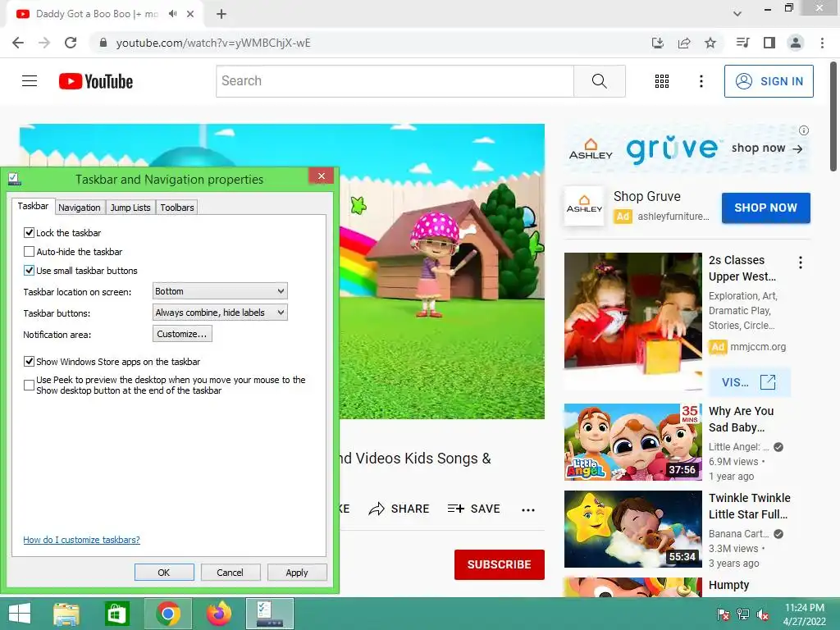The height and width of the screenshot is (630, 840).
Task: Switch to Chrome in taskbar
Action: (167, 614)
